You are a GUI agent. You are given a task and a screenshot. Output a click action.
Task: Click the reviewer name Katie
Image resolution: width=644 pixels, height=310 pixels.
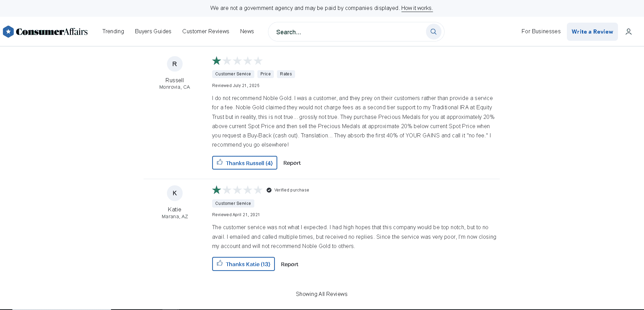pyautogui.click(x=175, y=209)
